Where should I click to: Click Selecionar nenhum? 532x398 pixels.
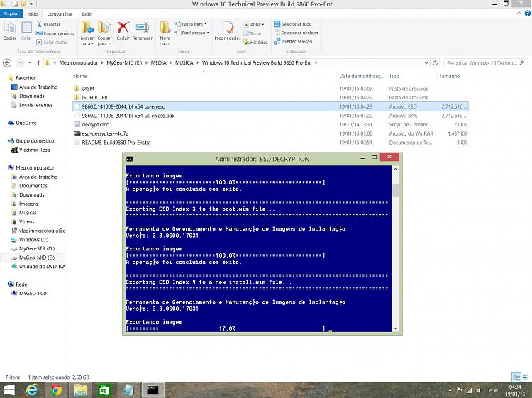(x=297, y=33)
